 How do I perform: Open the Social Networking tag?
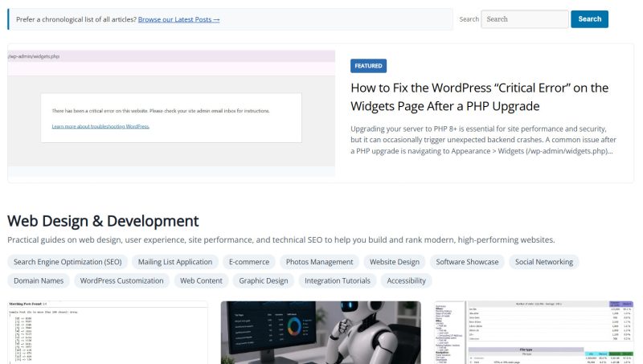point(544,262)
